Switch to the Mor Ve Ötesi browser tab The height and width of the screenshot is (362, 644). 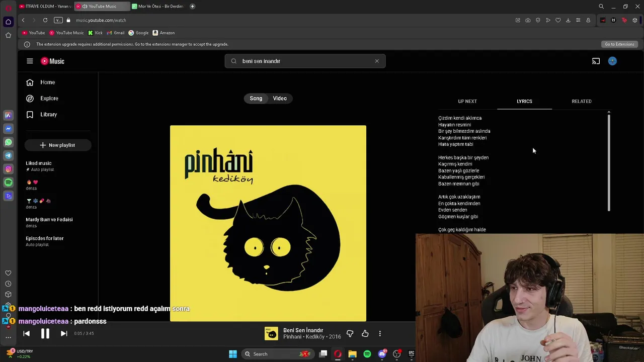click(158, 6)
